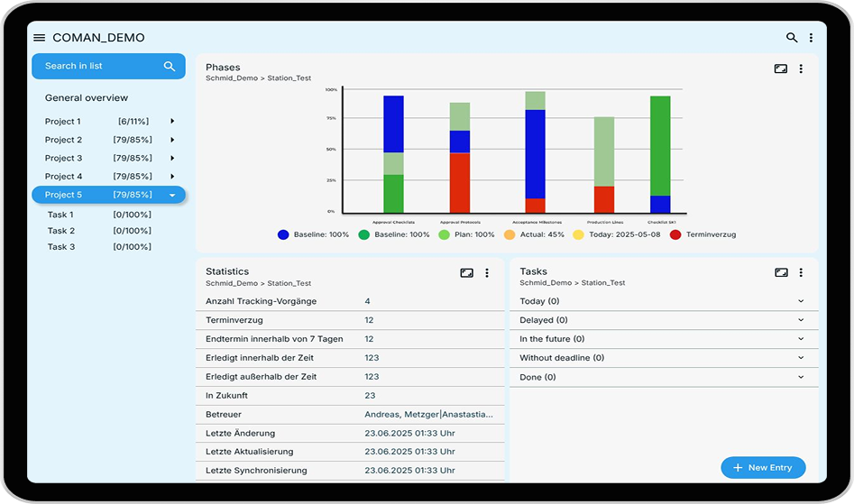
Task: Click the magnifier icon in list search
Action: [x=170, y=66]
